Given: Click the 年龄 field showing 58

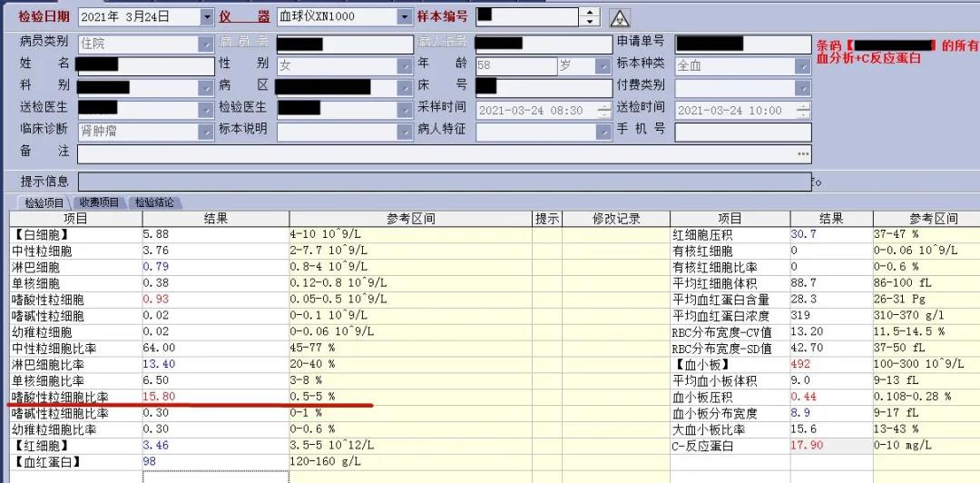Looking at the screenshot, I should 516,66.
